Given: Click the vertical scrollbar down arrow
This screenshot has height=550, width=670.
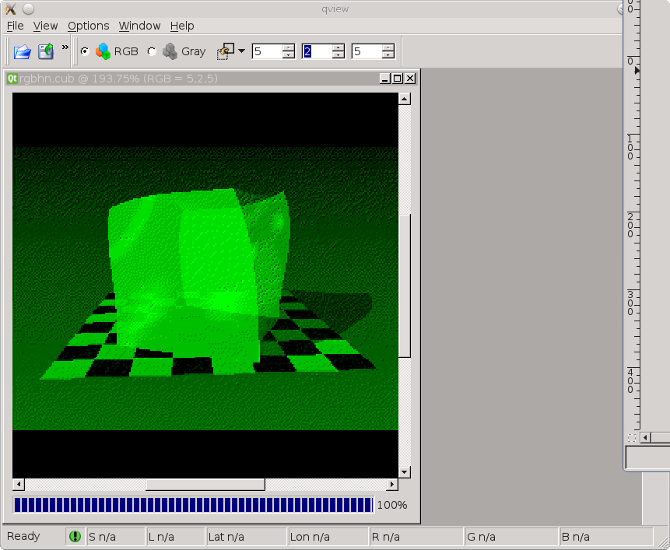Looking at the screenshot, I should [405, 472].
